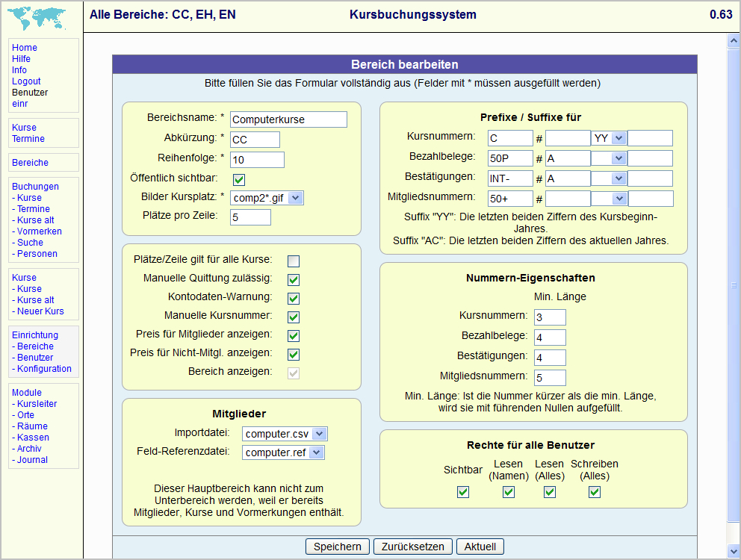Viewport: 741px width, 560px height.
Task: Toggle Lesen (Alles) rights checkbox
Action: click(550, 492)
